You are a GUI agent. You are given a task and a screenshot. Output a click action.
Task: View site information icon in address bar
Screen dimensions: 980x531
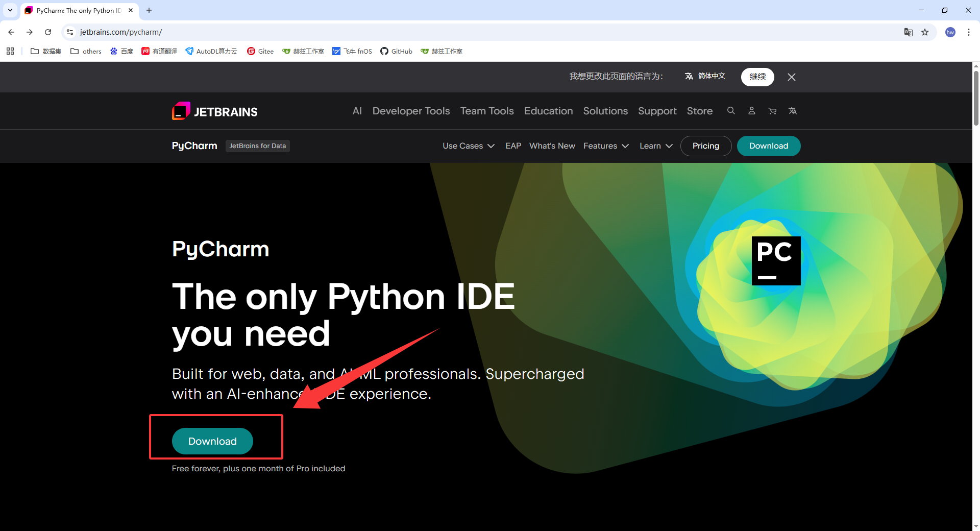point(70,32)
